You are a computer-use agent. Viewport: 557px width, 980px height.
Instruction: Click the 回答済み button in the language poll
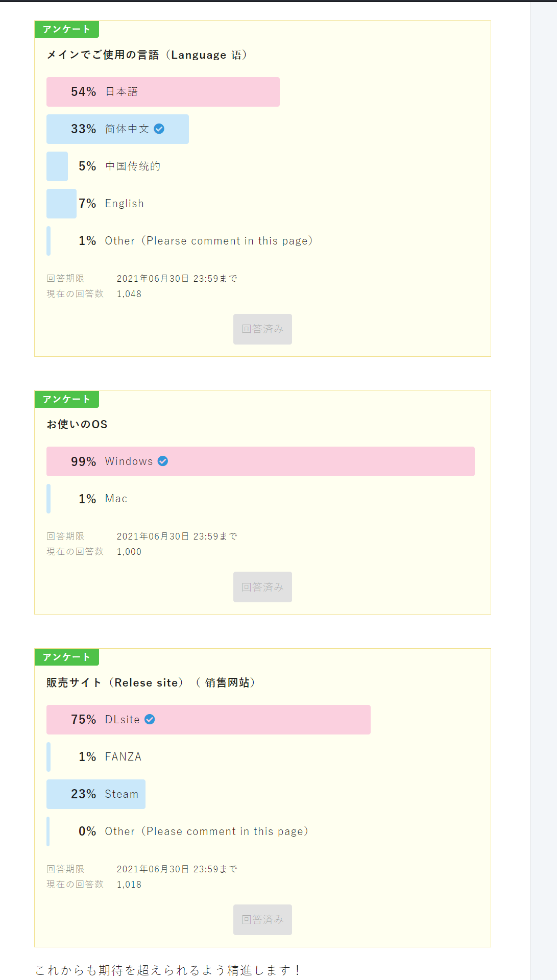click(x=262, y=329)
